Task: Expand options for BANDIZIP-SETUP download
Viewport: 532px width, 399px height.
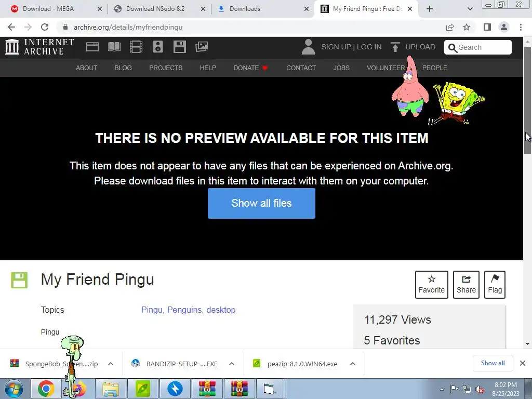Action: 232,364
